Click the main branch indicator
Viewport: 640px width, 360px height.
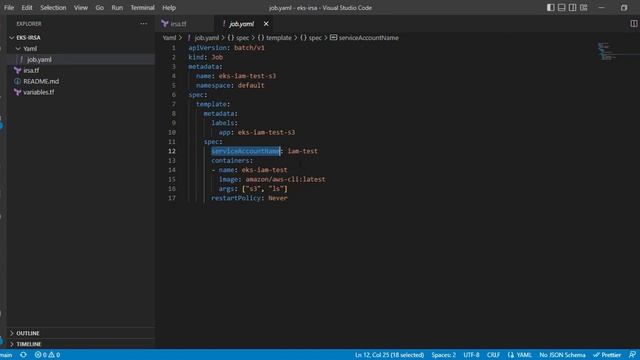point(6,355)
